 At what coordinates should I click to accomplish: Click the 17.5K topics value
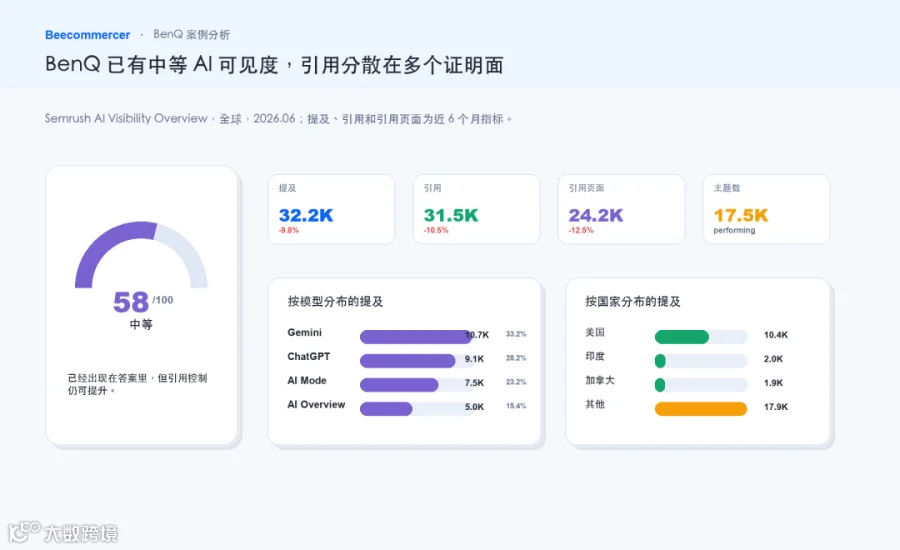coord(740,215)
